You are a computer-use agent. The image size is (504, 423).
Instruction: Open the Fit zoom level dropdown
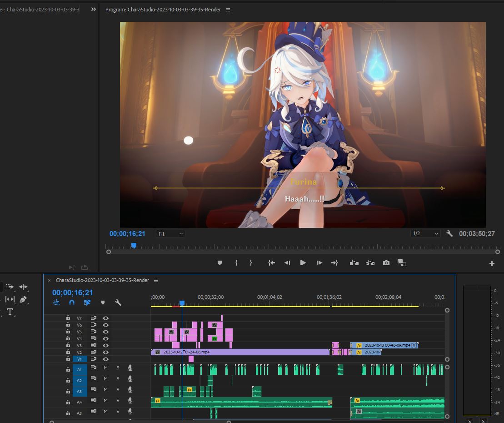170,233
